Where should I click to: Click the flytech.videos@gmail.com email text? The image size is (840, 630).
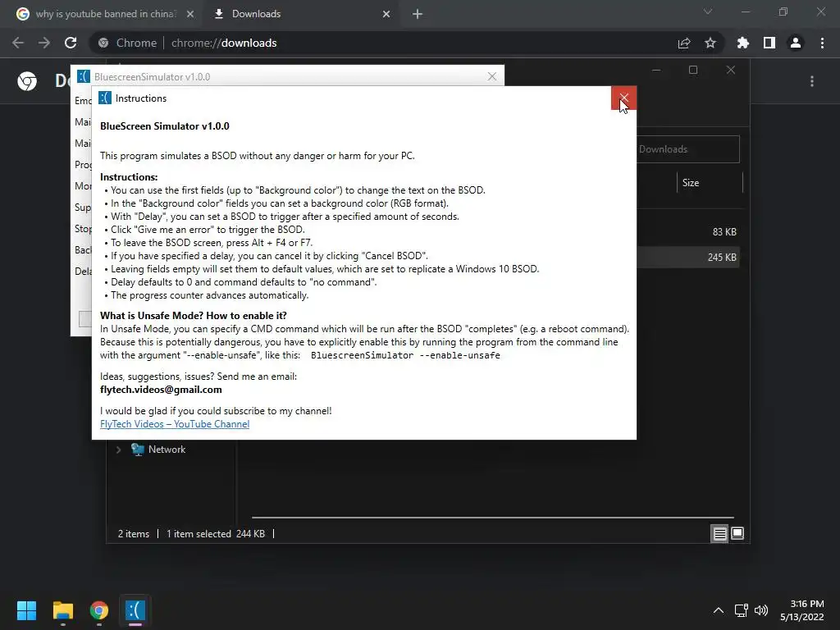161,390
